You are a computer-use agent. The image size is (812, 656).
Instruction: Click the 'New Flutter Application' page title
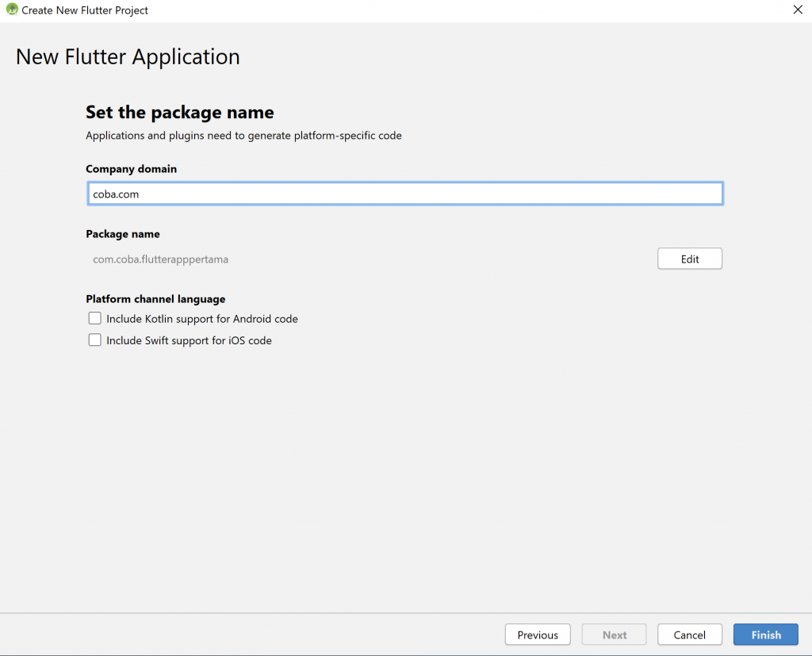click(x=128, y=57)
